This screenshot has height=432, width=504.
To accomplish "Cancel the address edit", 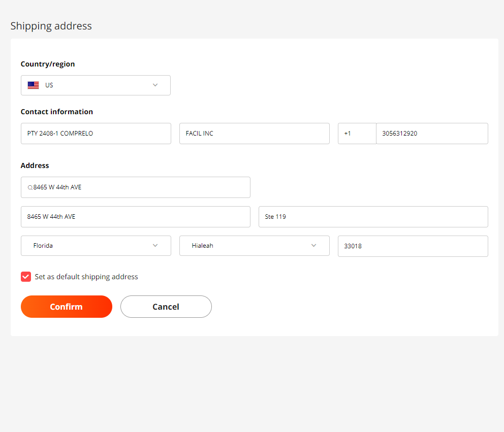I will click(166, 307).
